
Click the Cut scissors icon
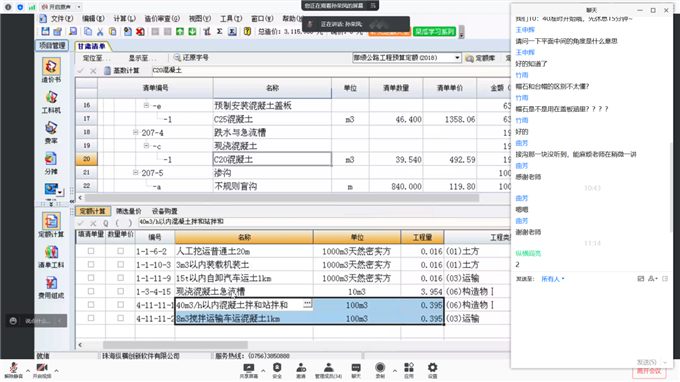100,32
